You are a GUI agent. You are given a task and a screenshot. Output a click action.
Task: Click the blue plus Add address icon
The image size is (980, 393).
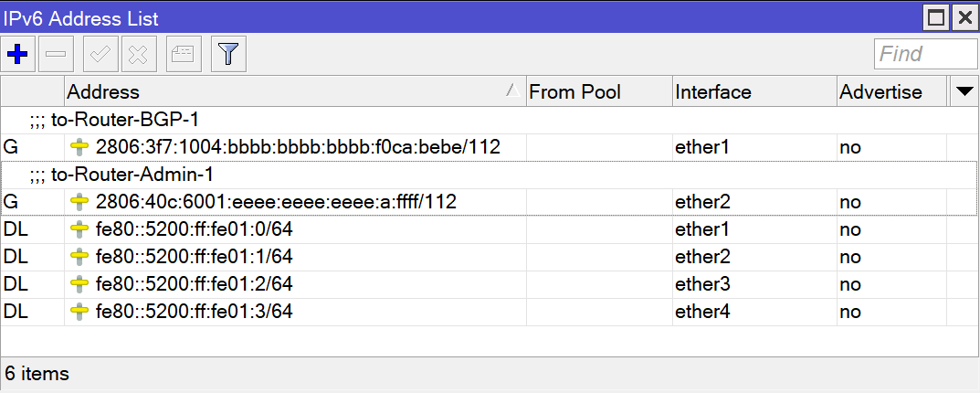(x=16, y=54)
